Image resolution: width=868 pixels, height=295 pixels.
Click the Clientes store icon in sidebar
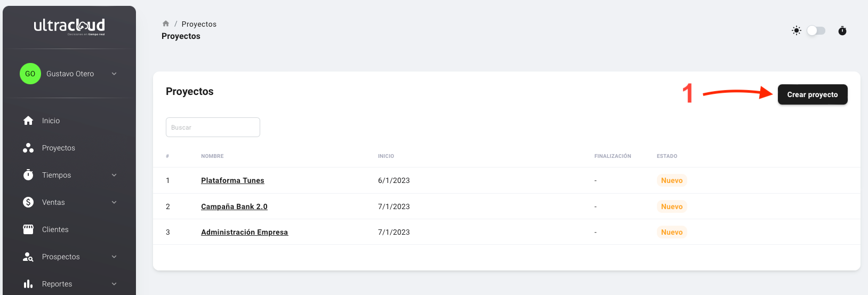pos(28,229)
